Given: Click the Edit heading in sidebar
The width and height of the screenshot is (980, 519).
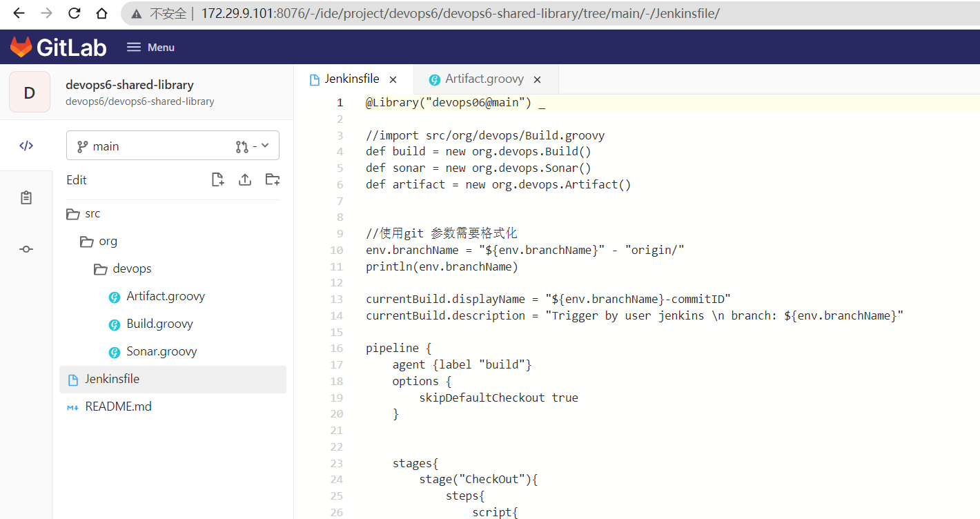Looking at the screenshot, I should pyautogui.click(x=77, y=180).
